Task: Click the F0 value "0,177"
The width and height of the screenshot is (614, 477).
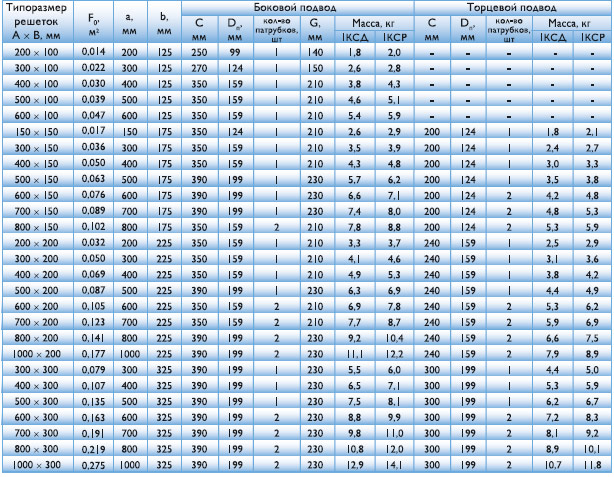Action: (94, 354)
